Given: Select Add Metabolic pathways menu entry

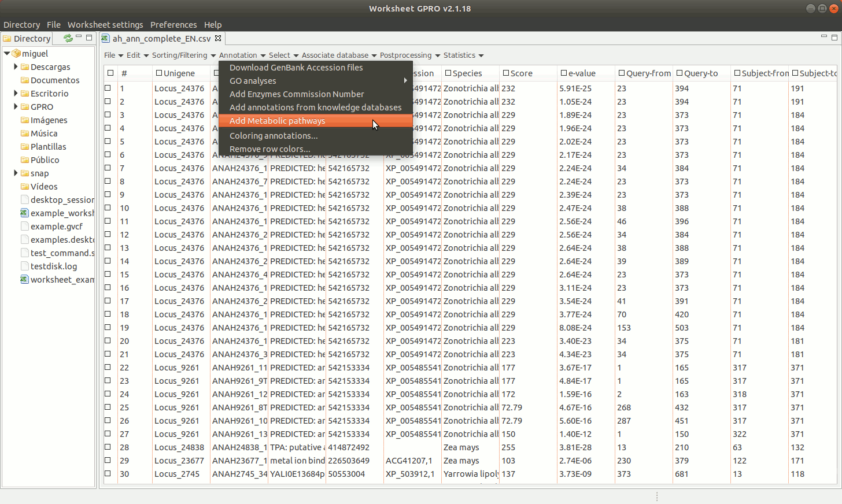Looking at the screenshot, I should click(277, 121).
